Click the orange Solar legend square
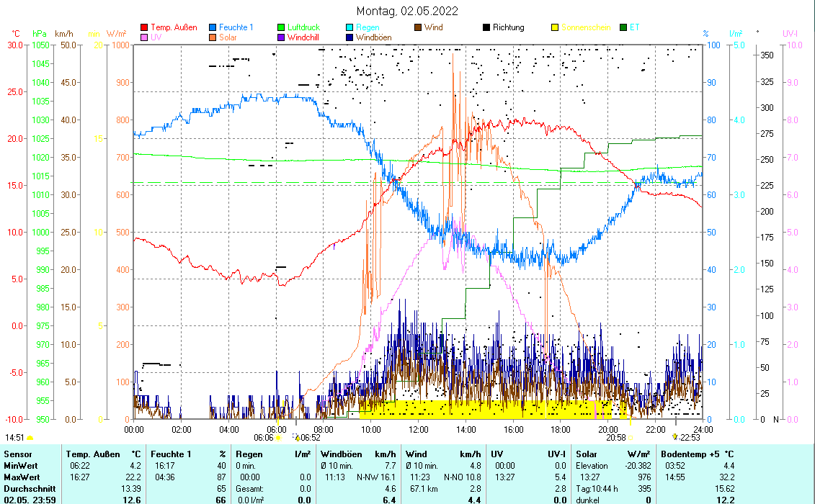 click(x=213, y=37)
